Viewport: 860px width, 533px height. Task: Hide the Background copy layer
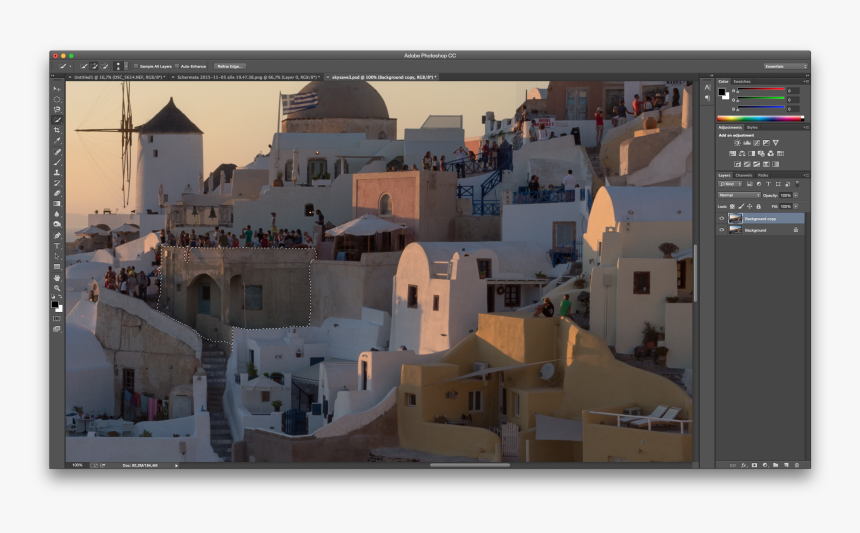(722, 218)
